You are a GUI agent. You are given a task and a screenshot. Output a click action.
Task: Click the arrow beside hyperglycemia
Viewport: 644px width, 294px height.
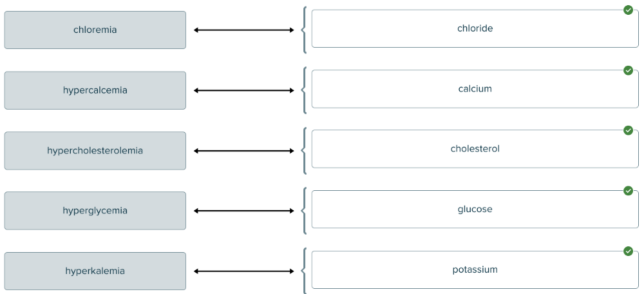244,211
